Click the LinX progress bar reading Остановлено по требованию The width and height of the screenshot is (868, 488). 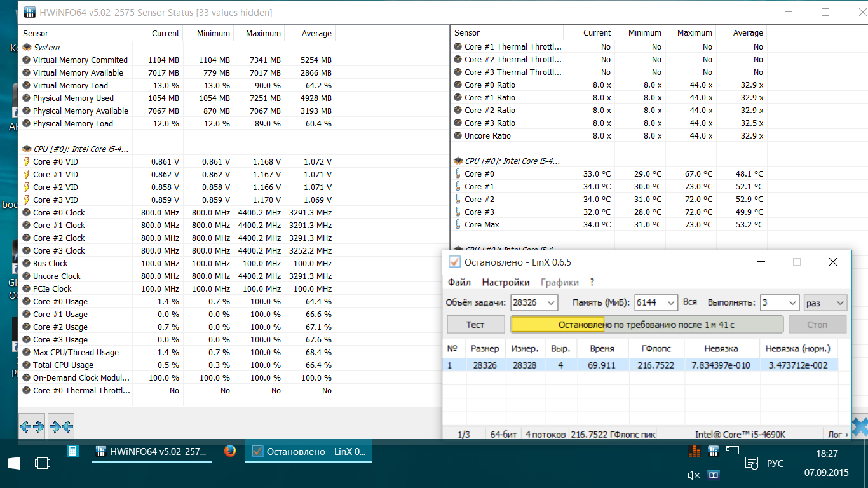(647, 325)
